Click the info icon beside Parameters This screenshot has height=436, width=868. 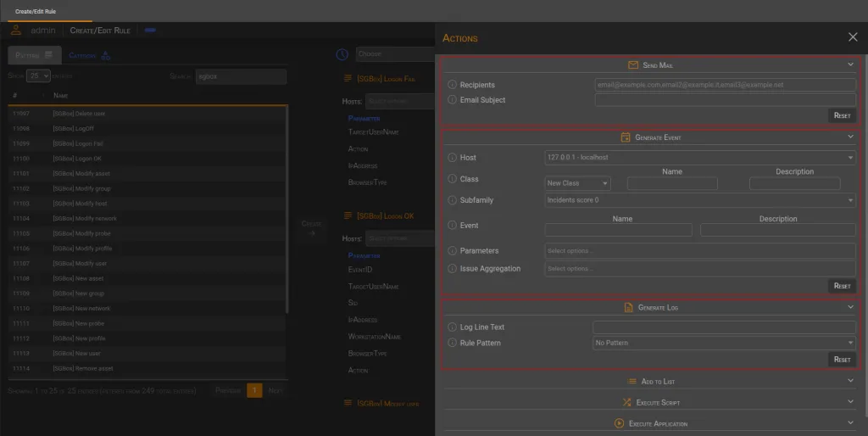coord(452,251)
